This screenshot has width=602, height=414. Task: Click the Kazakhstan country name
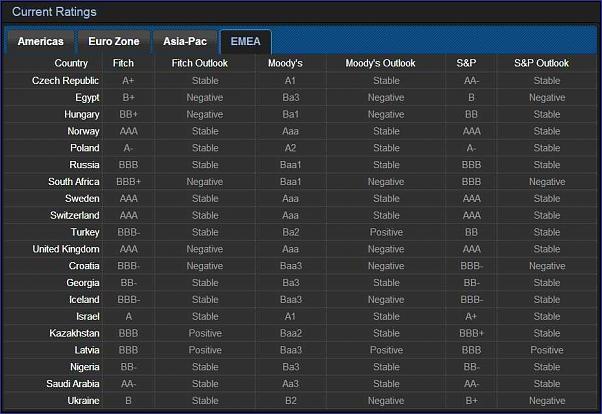click(74, 333)
